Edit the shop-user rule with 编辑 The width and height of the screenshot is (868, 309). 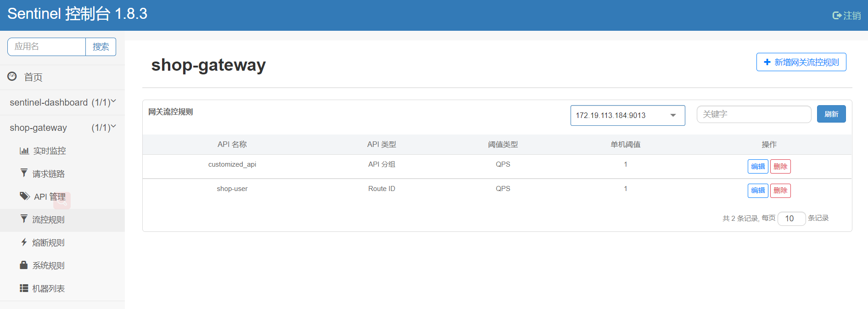coord(758,191)
